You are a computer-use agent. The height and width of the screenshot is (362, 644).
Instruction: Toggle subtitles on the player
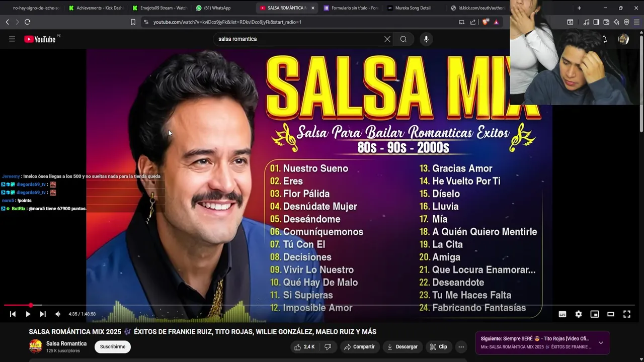(x=562, y=314)
